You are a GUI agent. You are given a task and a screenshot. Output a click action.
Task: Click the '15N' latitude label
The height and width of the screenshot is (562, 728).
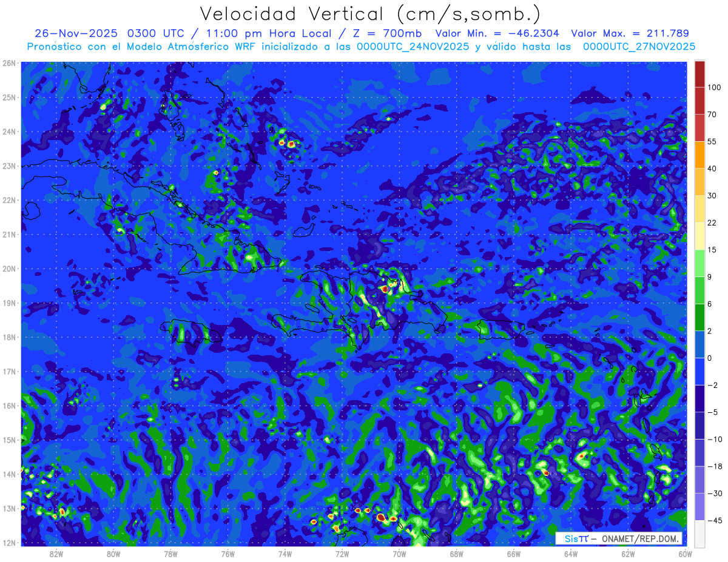(x=9, y=440)
